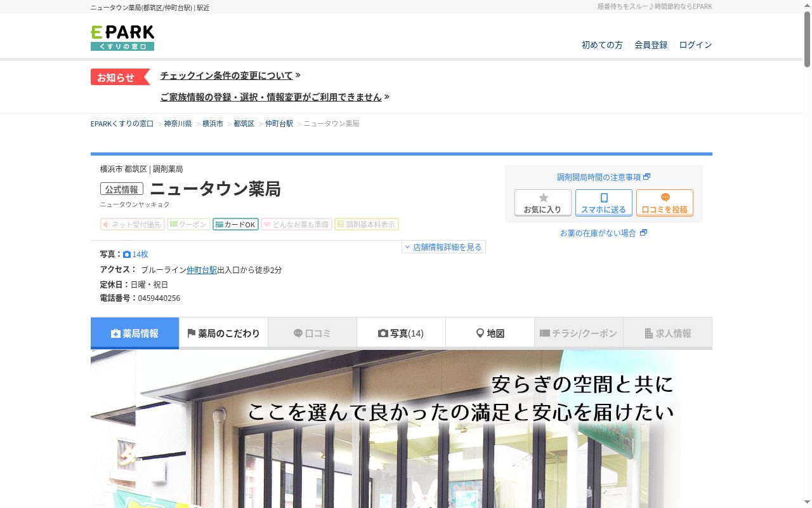Open the 求人情報 tab

tap(667, 333)
